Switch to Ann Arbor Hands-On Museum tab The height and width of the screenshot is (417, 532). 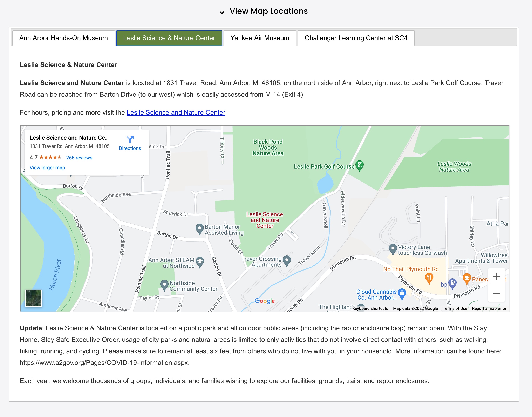tap(63, 38)
